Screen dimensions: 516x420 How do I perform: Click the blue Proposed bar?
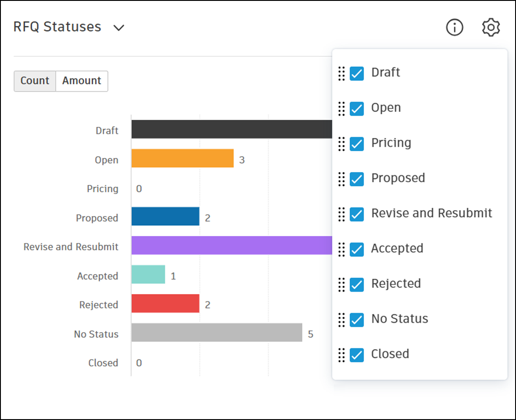(x=165, y=216)
